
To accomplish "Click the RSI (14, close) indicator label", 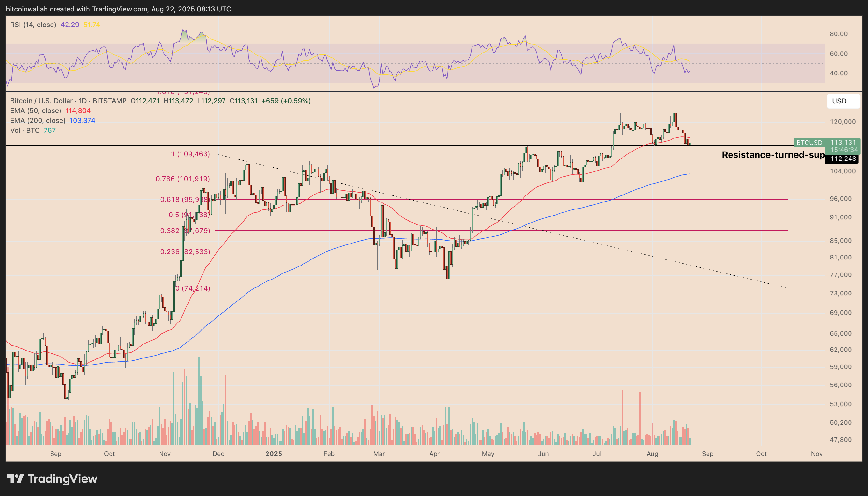I will click(33, 25).
